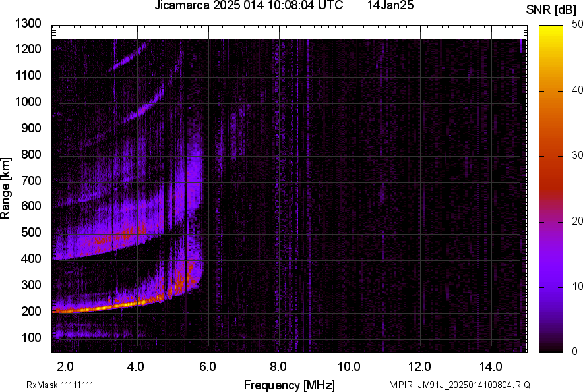Click the range tick label '300'
Screen dimensions: 583x392
[31, 285]
